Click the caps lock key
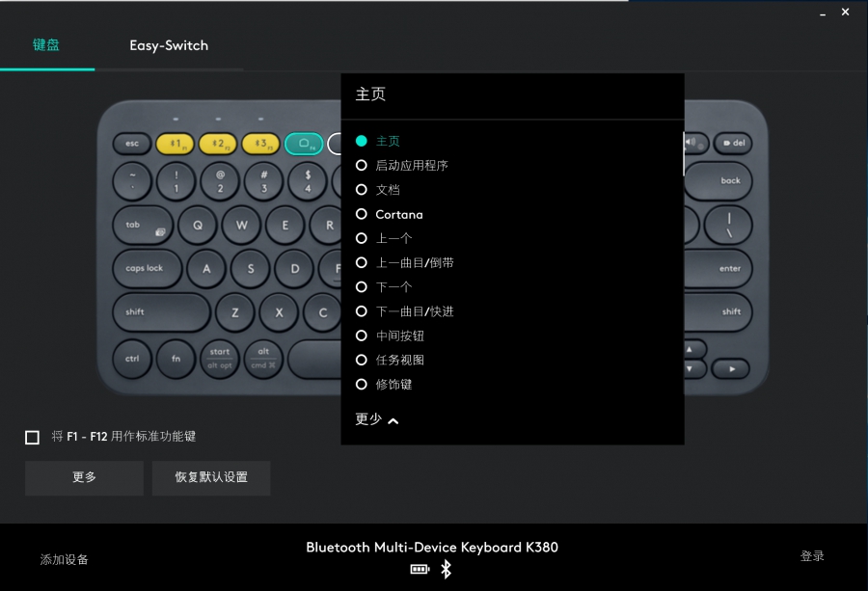 [148, 268]
